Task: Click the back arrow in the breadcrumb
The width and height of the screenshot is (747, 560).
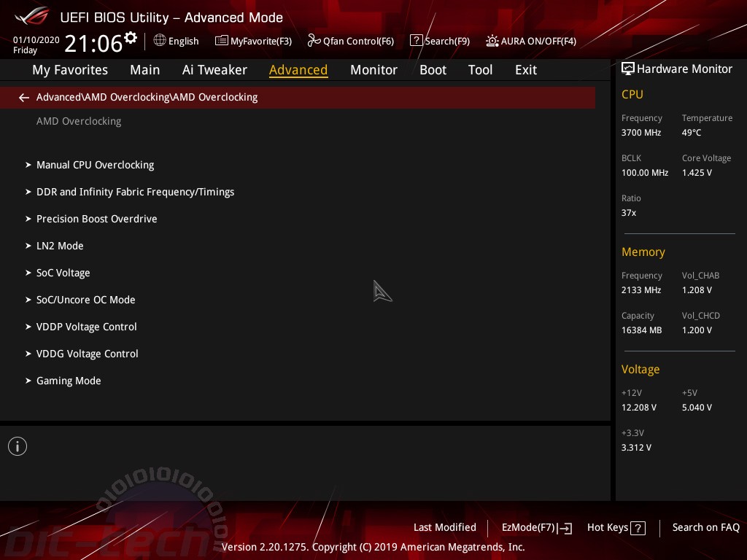Action: 24,98
